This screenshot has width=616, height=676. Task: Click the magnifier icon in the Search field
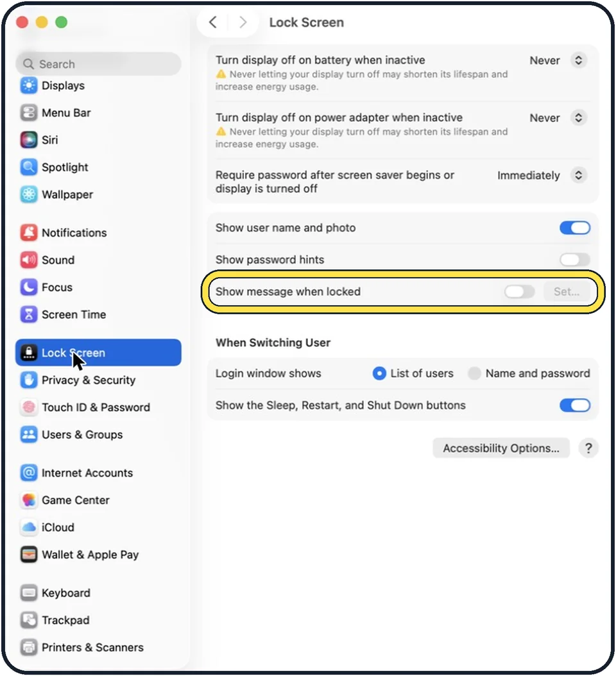pos(28,63)
